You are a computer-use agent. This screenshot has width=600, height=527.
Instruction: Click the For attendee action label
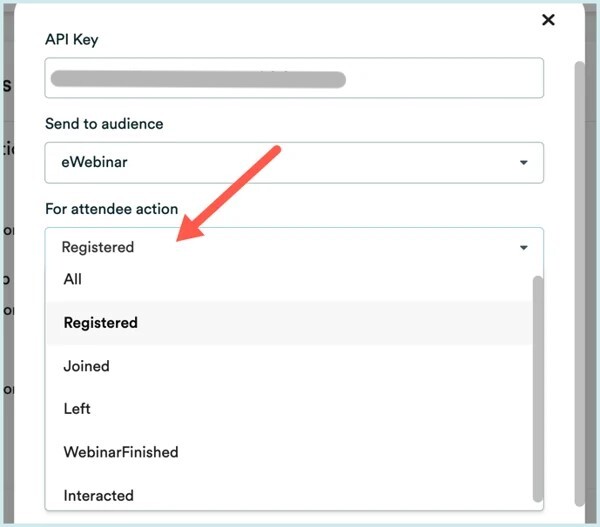click(x=112, y=209)
